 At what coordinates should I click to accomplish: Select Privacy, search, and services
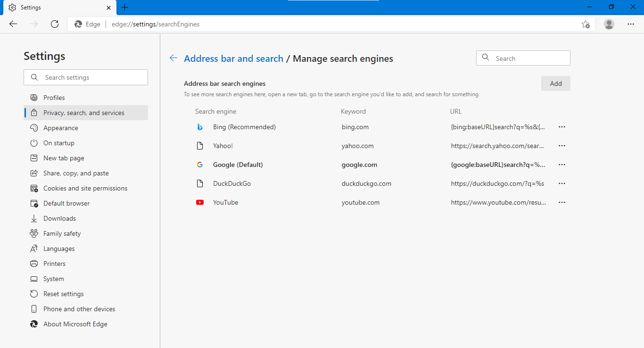(x=86, y=113)
